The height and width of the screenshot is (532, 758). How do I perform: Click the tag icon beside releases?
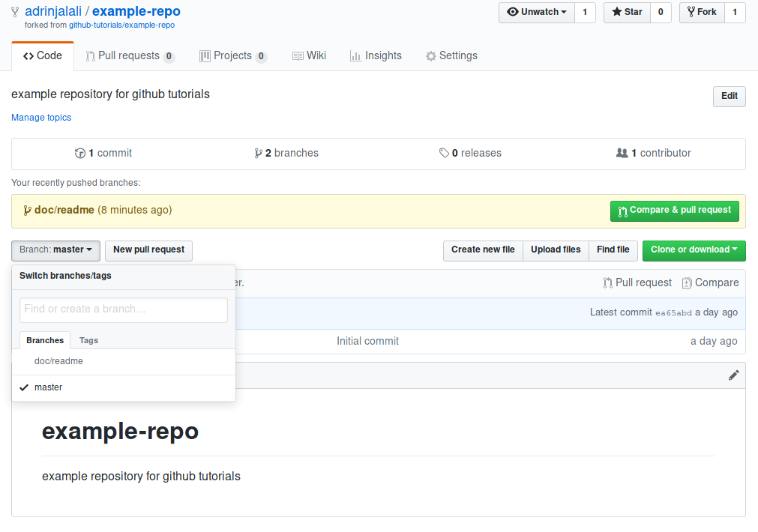pyautogui.click(x=444, y=153)
